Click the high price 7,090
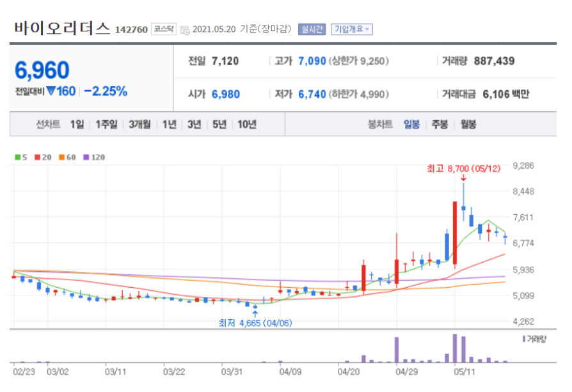This screenshot has width=572, height=392. (x=312, y=61)
